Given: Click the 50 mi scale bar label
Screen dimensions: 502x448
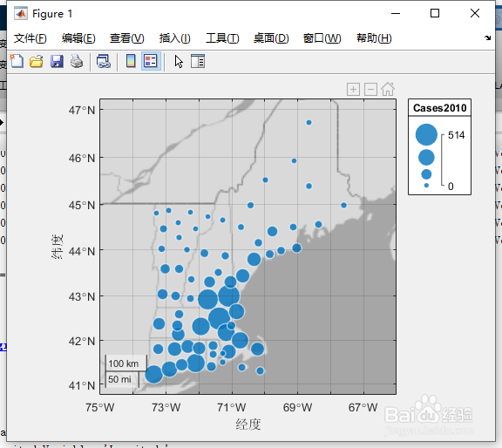Looking at the screenshot, I should 119,379.
